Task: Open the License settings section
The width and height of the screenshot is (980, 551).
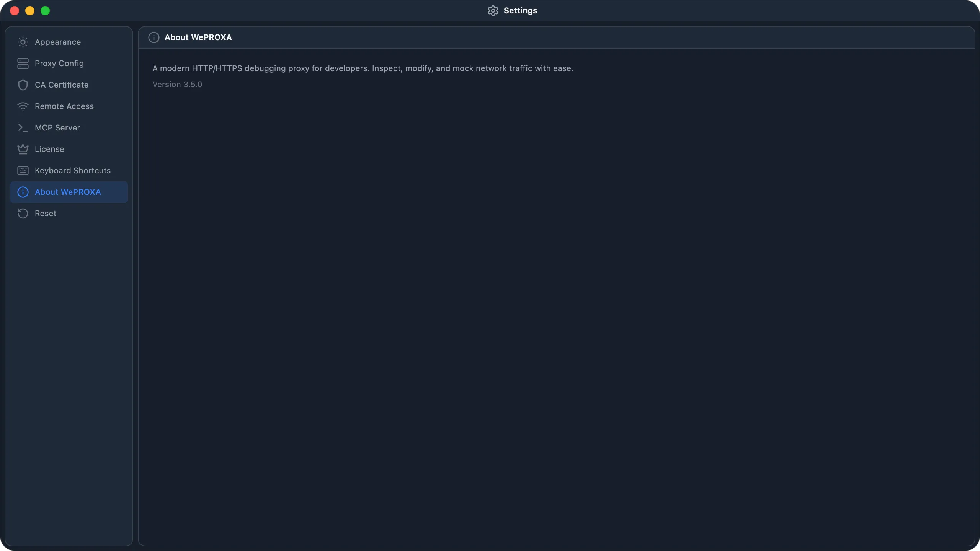Action: pos(69,149)
